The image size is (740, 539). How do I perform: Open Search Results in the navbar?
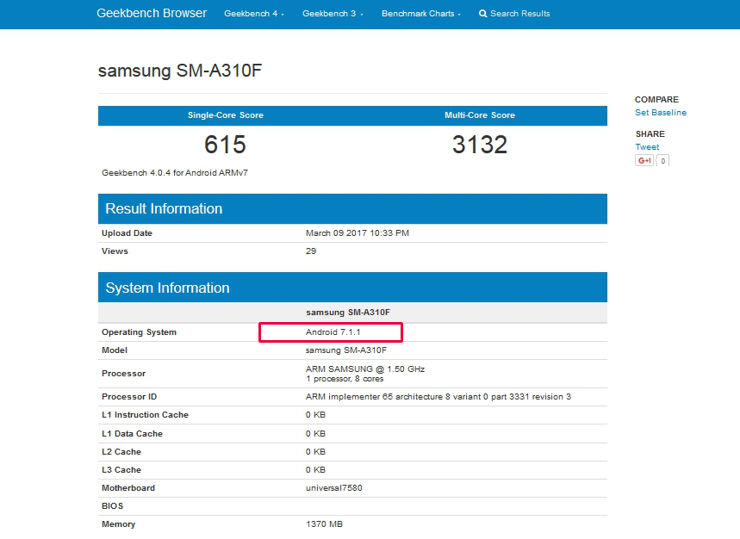click(514, 14)
